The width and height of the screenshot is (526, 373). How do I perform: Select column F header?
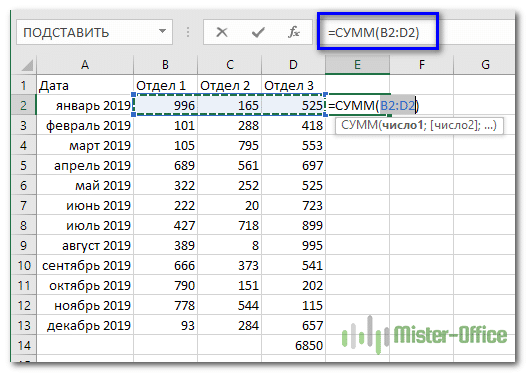(x=421, y=65)
